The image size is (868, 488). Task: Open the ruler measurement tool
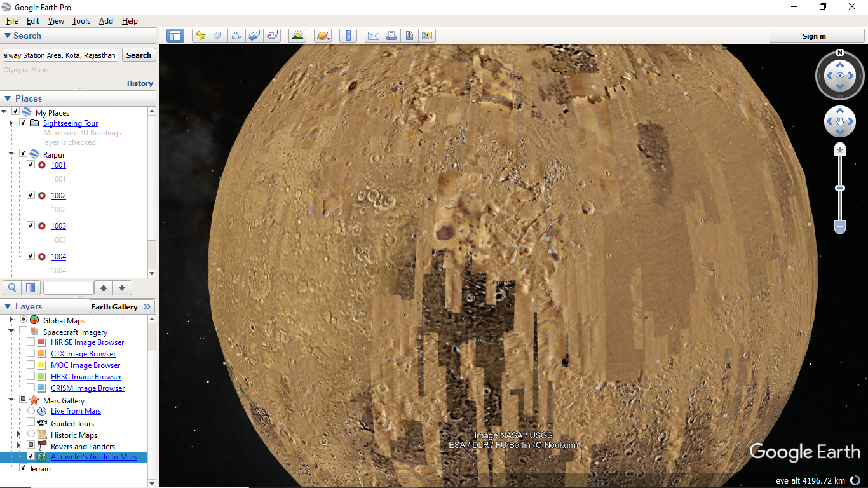(348, 36)
